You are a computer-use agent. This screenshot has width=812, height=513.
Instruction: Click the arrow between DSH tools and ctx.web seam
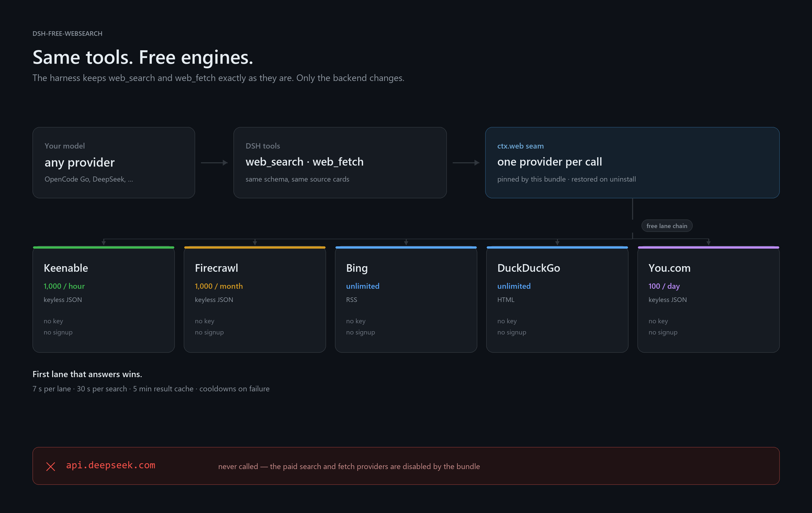(466, 163)
